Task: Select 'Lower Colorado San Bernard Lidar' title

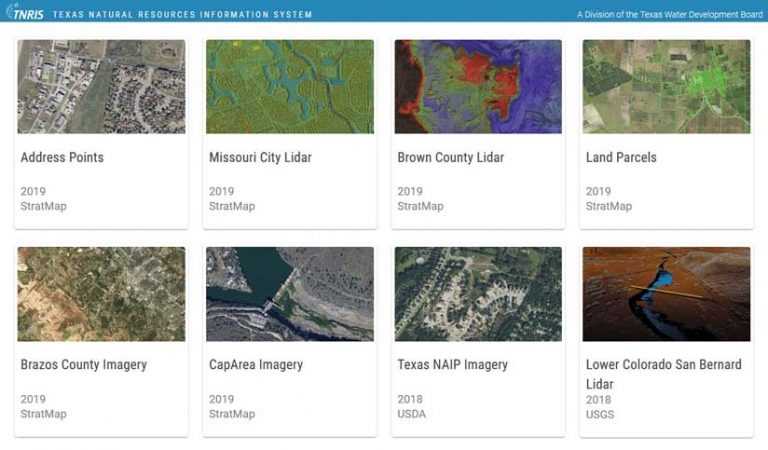Action: pos(664,374)
